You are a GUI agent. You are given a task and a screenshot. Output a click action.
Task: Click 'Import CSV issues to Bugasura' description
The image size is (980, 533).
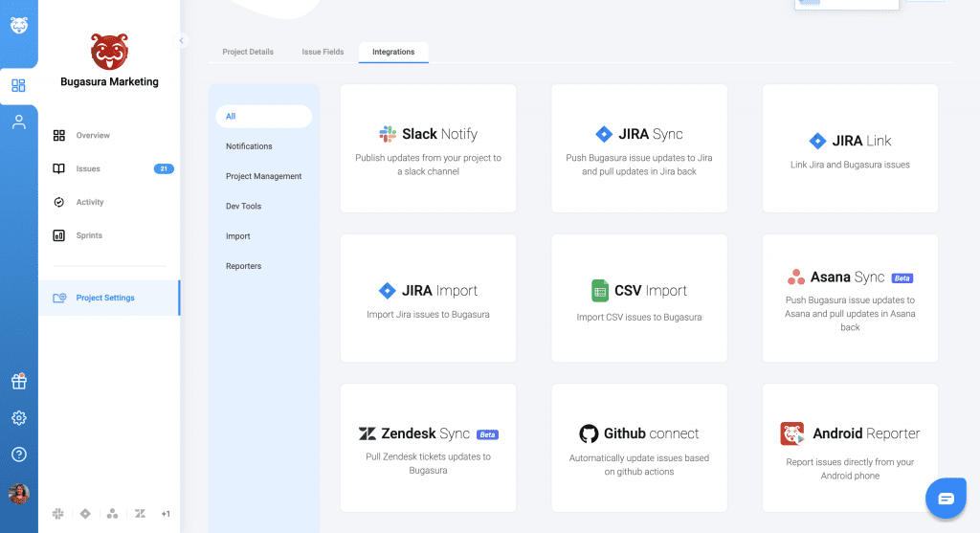pyautogui.click(x=639, y=318)
